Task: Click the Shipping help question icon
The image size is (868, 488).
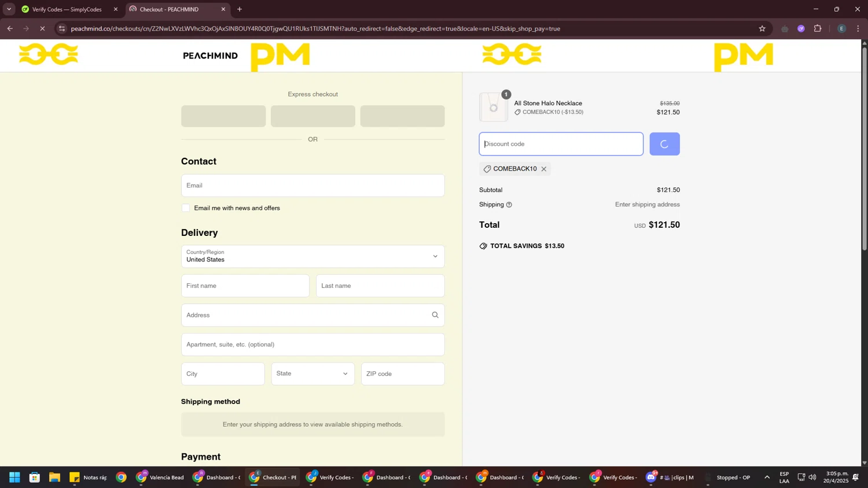Action: pos(509,205)
